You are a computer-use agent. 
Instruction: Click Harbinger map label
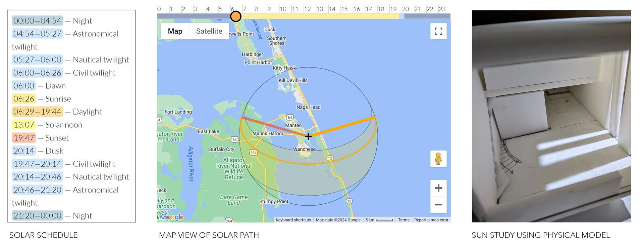tap(253, 54)
